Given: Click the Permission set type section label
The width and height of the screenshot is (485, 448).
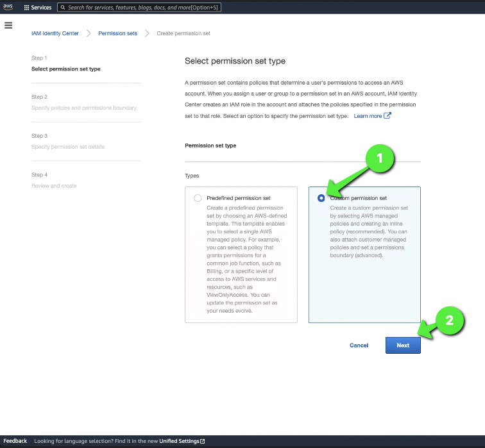Looking at the screenshot, I should [x=210, y=145].
